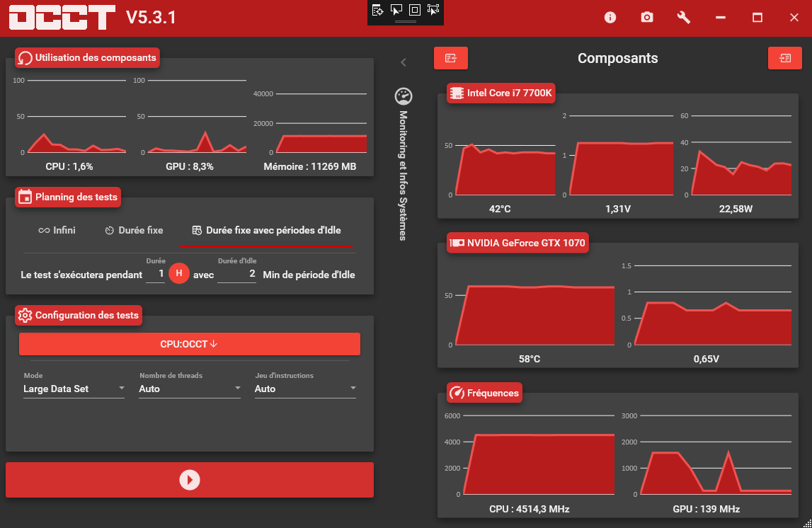
Task: Click the red button left of Composants
Action: [x=451, y=58]
